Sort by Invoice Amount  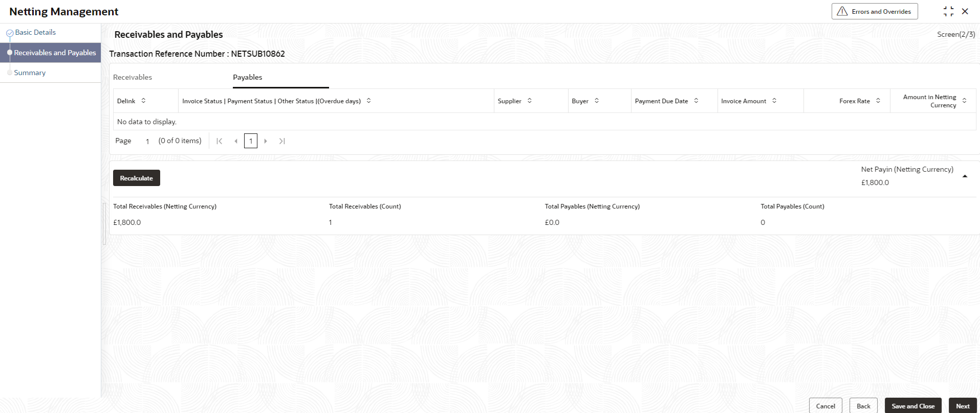coord(774,101)
